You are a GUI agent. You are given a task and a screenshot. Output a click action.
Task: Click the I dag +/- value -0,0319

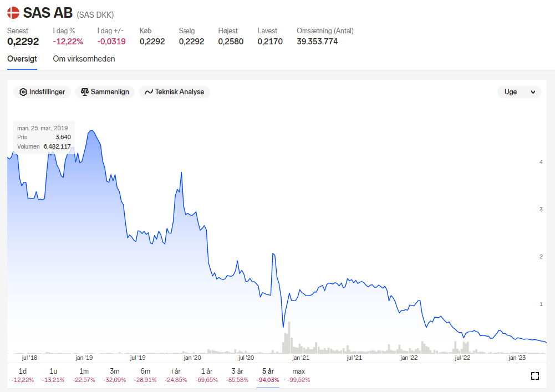pos(111,42)
